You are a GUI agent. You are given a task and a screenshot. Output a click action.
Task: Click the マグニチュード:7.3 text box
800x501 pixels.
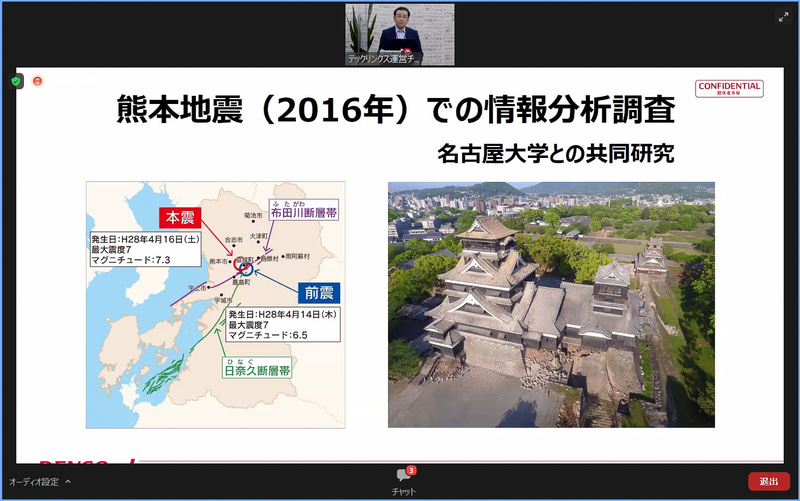146,249
